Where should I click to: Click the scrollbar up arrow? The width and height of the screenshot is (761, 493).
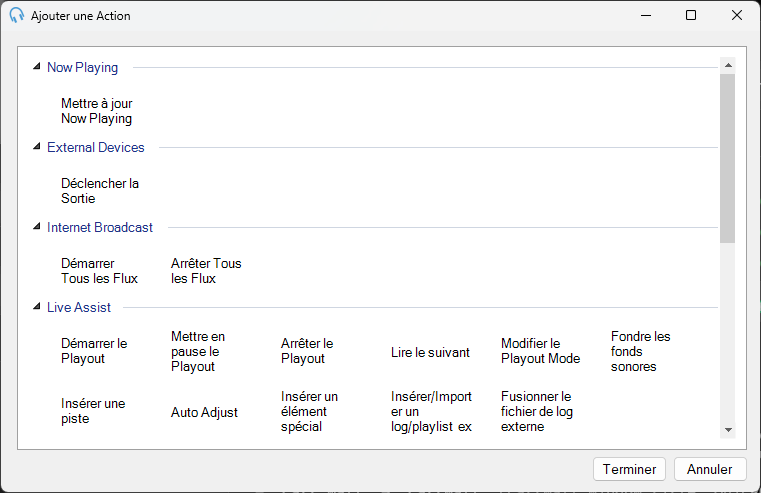click(728, 65)
